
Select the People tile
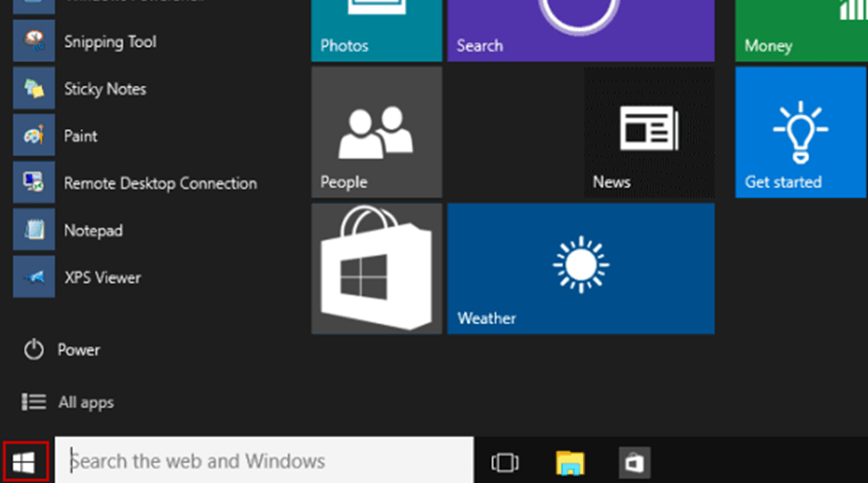coord(376,132)
